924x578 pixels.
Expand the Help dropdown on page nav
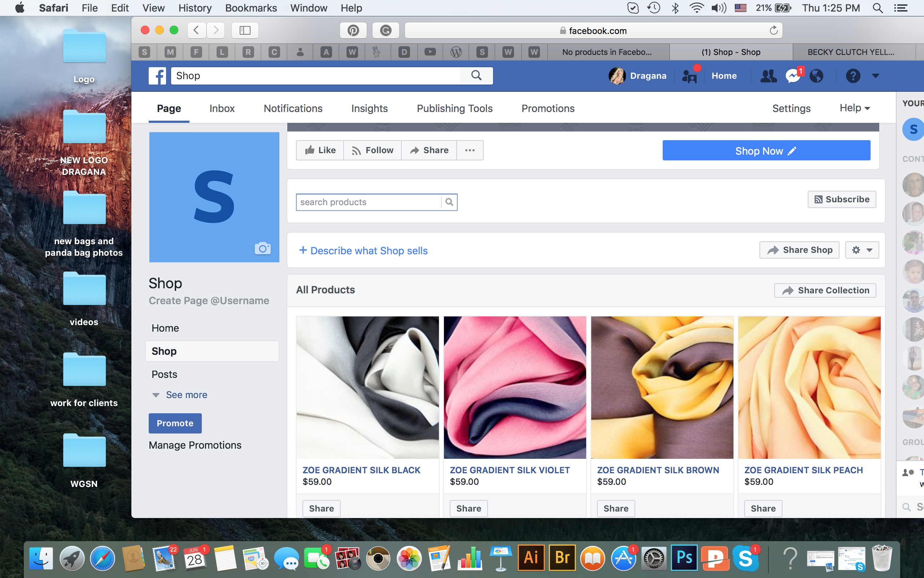pyautogui.click(x=854, y=108)
